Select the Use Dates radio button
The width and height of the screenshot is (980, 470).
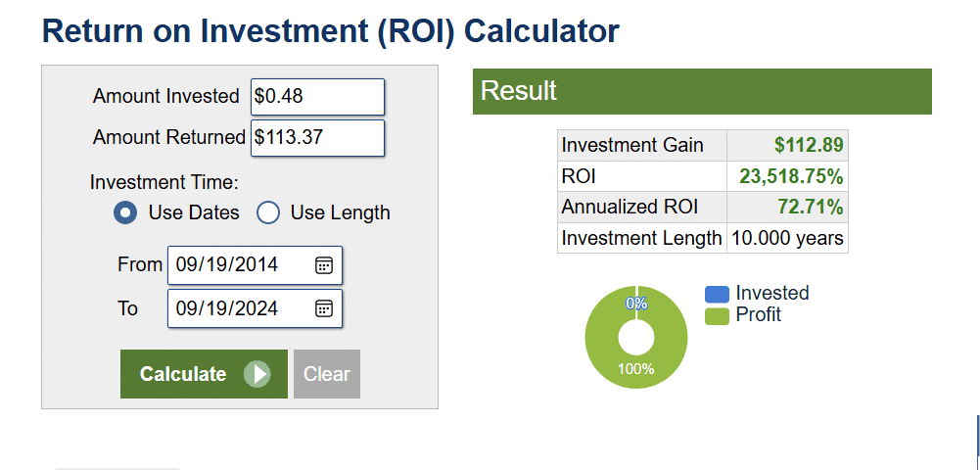click(125, 212)
